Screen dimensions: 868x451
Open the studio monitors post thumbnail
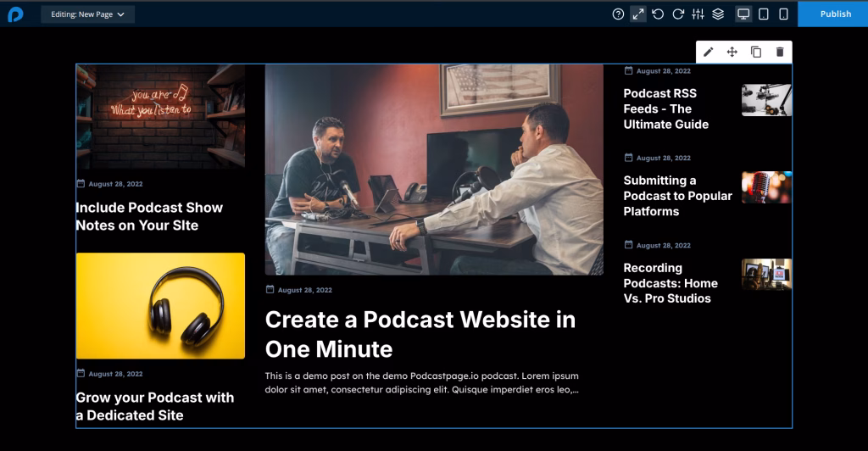tap(766, 274)
